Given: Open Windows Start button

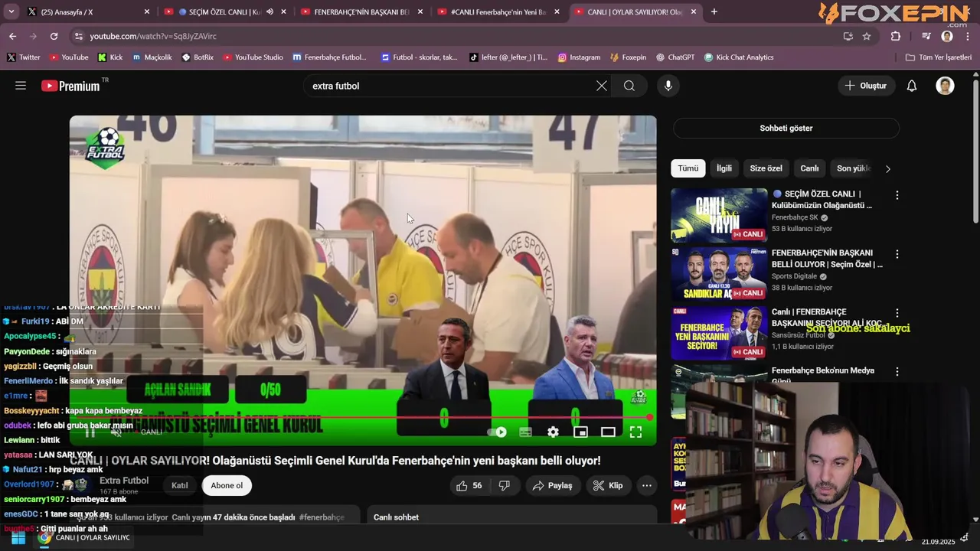Looking at the screenshot, I should 18,538.
